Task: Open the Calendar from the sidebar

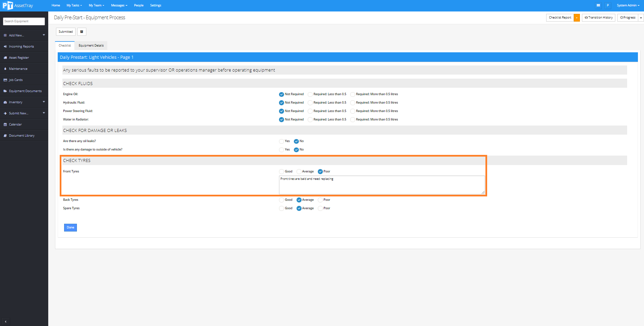Action: pos(16,124)
